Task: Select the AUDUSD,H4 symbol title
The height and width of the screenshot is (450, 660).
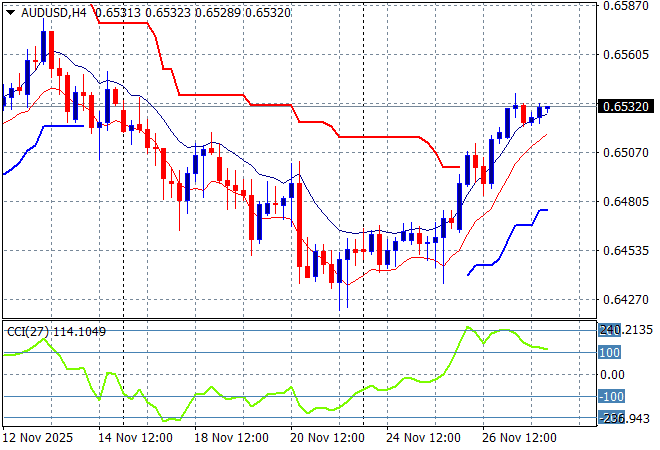Action: tap(53, 13)
